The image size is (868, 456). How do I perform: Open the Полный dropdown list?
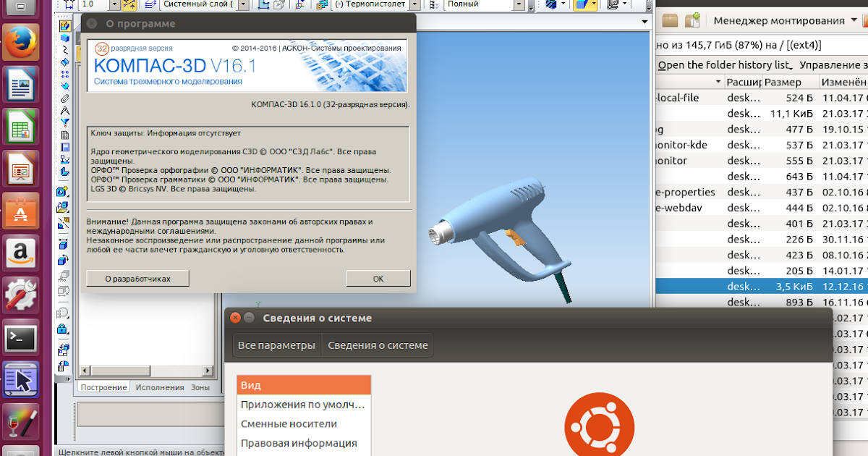click(x=519, y=5)
